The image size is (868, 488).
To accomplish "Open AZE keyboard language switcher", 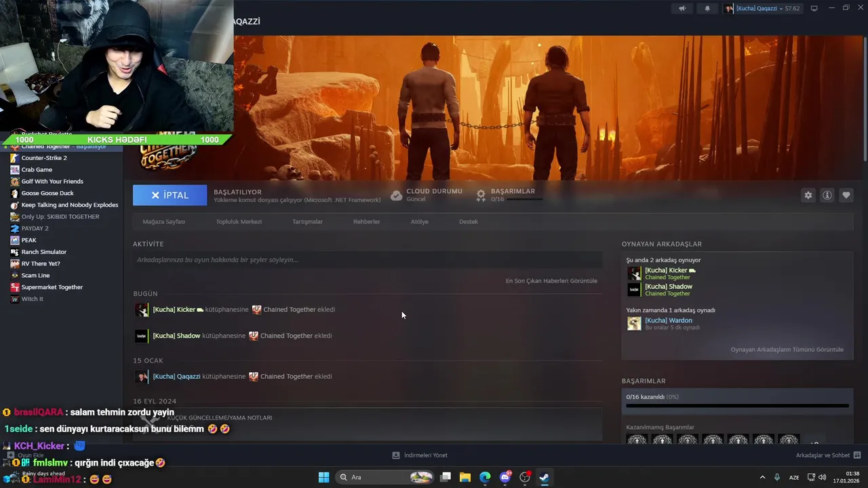I will click(794, 477).
